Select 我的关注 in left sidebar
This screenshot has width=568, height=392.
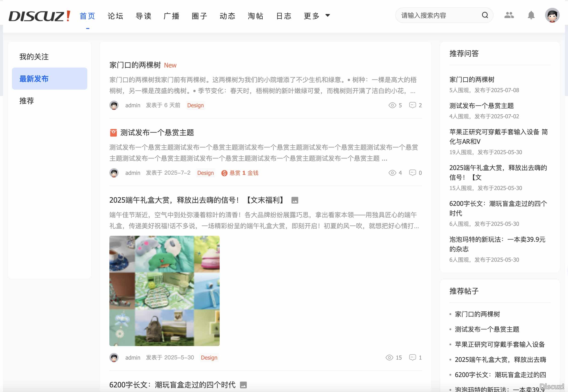pos(34,57)
